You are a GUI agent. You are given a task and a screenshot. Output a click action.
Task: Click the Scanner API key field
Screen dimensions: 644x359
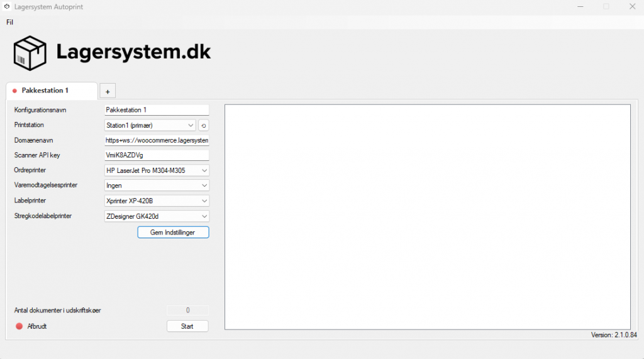pos(156,155)
